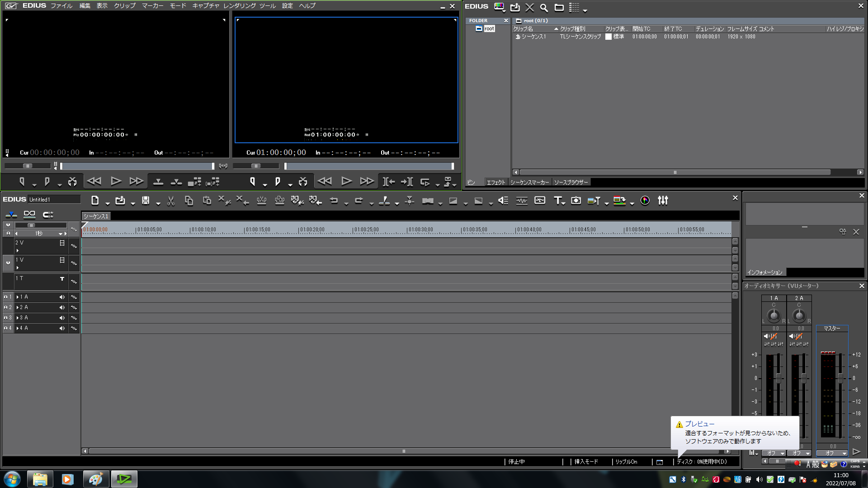The width and height of the screenshot is (868, 488).
Task: Rewind the player monitor
Action: 94,182
